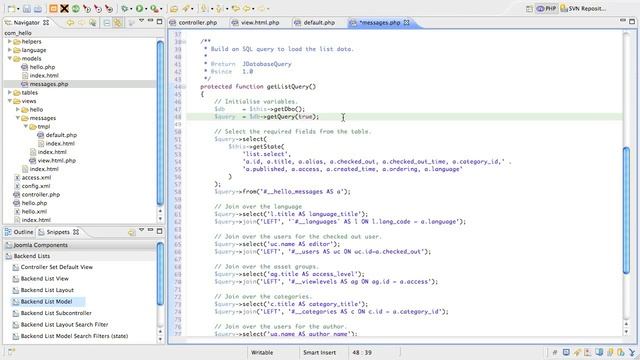Viewport: 640px width, 360px height.
Task: Select Backend List Subcontroller snippet
Action: click(x=56, y=313)
